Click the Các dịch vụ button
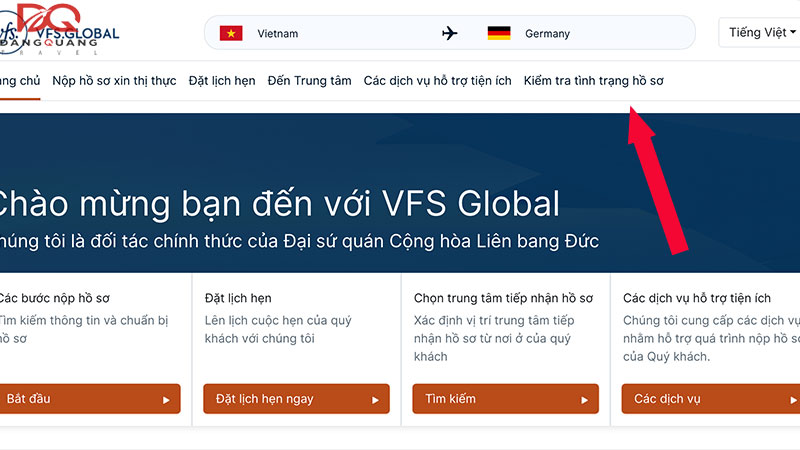800x450 pixels. click(711, 399)
